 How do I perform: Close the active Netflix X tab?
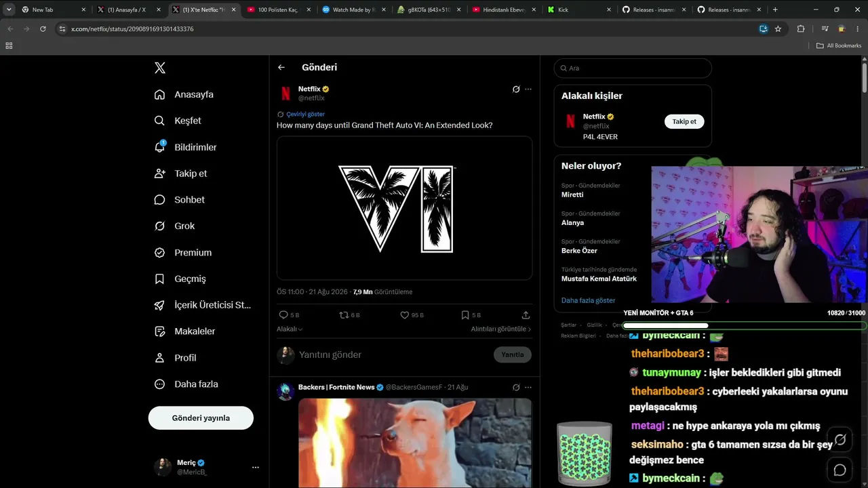(234, 9)
